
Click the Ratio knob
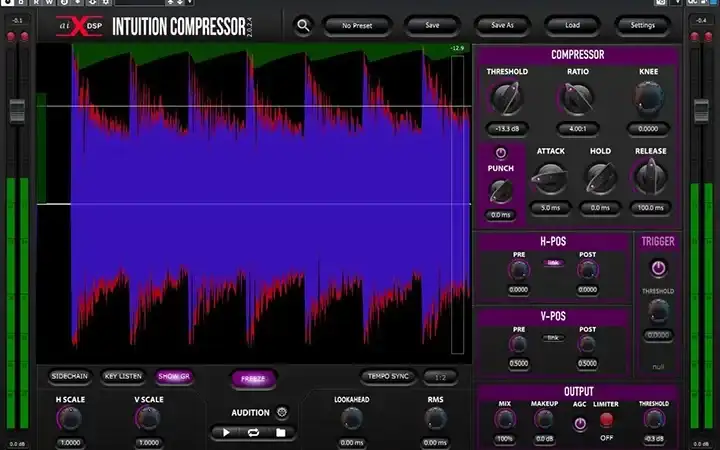[x=577, y=99]
